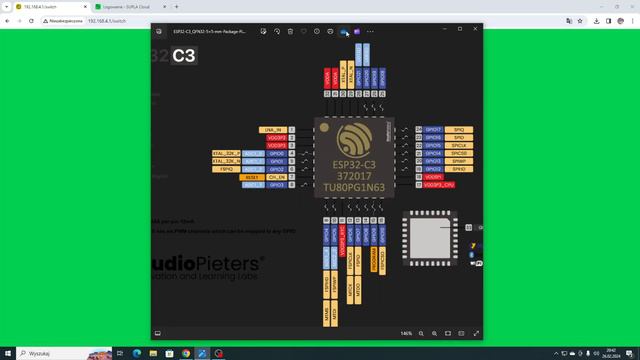Close the 192.168.4.1/switch browser tab
Image resolution: width=640 pixels, height=360 pixels.
(x=85, y=7)
